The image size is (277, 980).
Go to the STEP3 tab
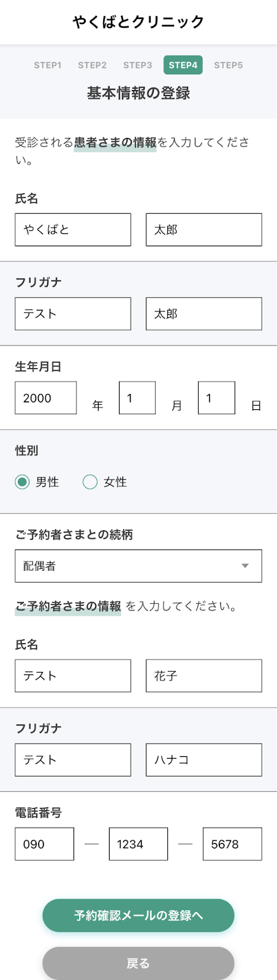coord(138,65)
